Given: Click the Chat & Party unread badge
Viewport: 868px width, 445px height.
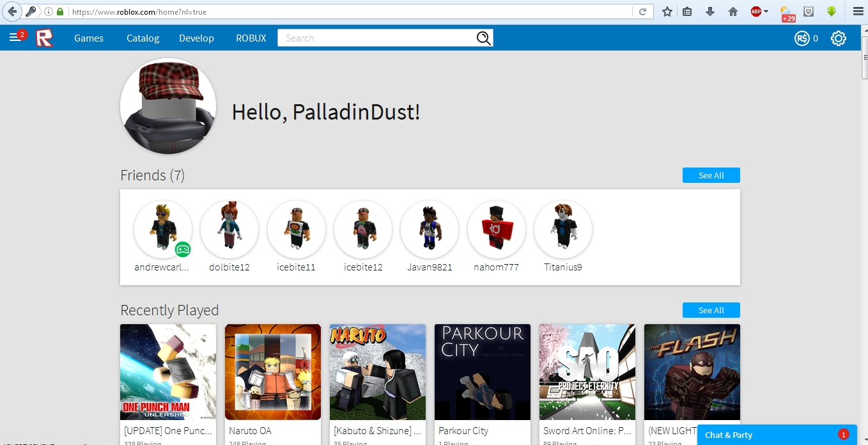Looking at the screenshot, I should pos(844,435).
